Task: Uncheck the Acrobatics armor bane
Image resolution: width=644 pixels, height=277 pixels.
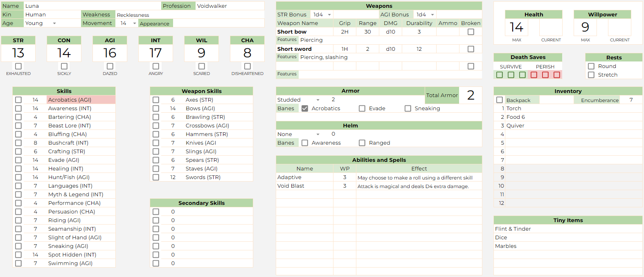Action: [x=305, y=108]
